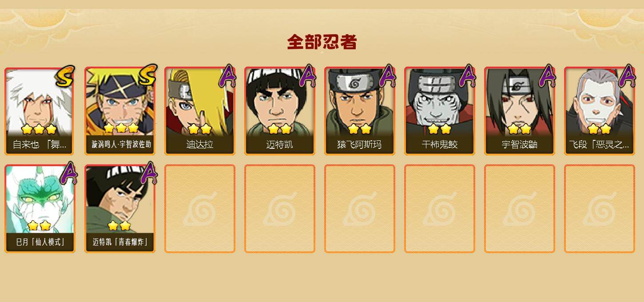
Task: Select the 宇智波鼬 ninja card
Action: coord(520,111)
